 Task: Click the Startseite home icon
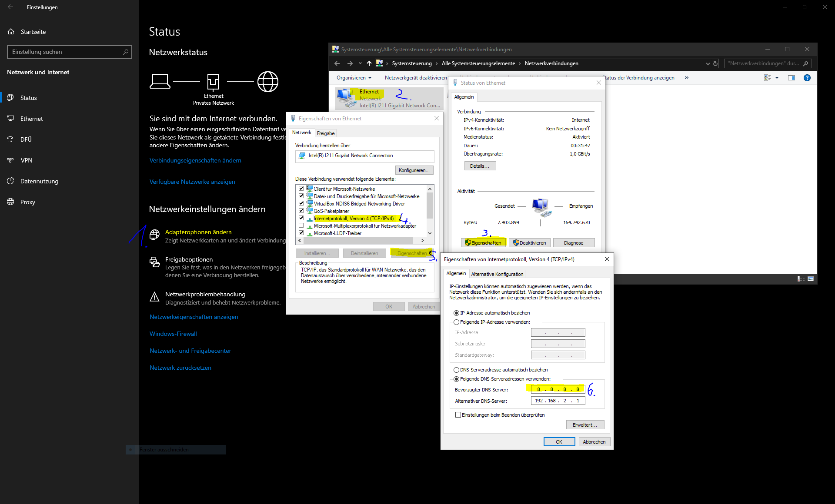(x=11, y=32)
